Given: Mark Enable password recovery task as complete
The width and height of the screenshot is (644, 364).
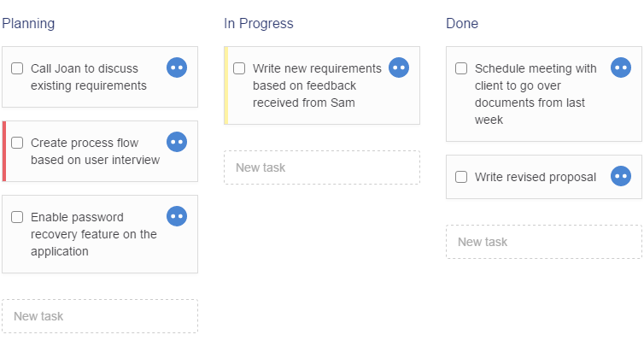Looking at the screenshot, I should (x=17, y=217).
